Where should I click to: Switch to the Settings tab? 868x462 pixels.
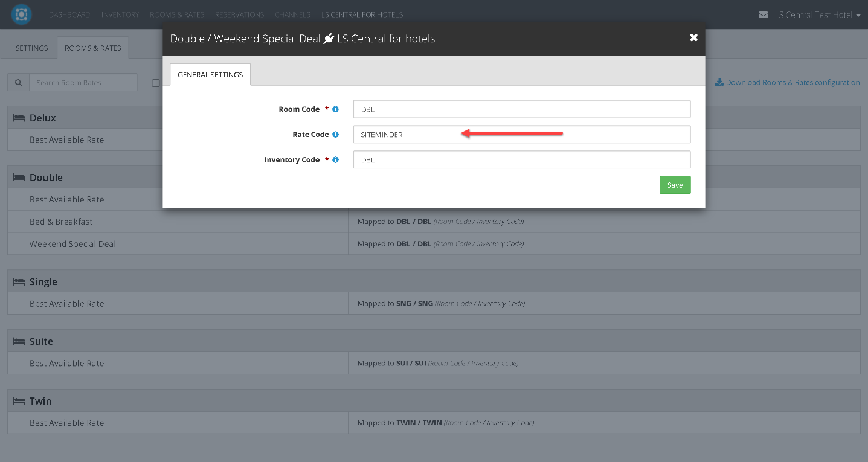pos(31,48)
